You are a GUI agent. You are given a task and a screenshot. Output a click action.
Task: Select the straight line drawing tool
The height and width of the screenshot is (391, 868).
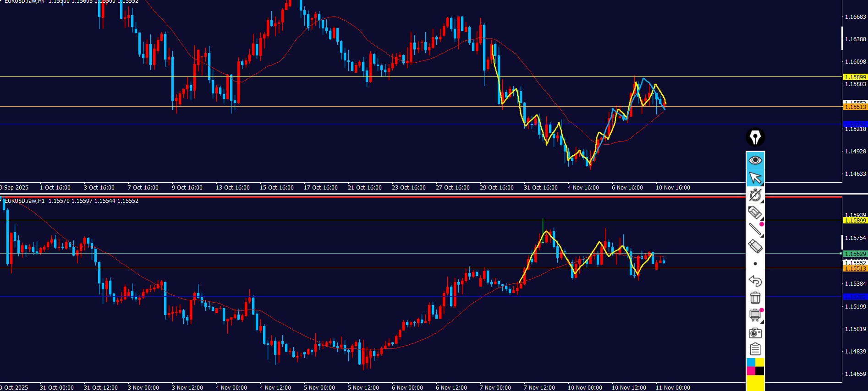click(754, 229)
